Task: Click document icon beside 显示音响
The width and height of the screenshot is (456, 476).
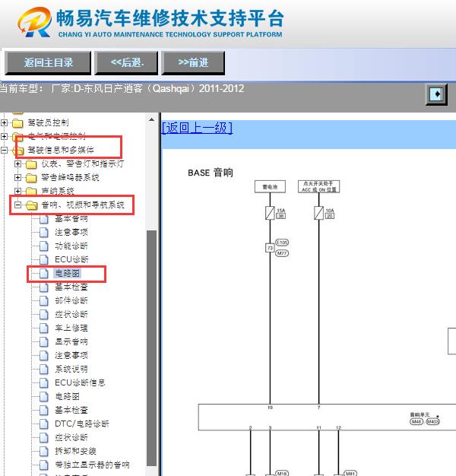Action: (44, 342)
